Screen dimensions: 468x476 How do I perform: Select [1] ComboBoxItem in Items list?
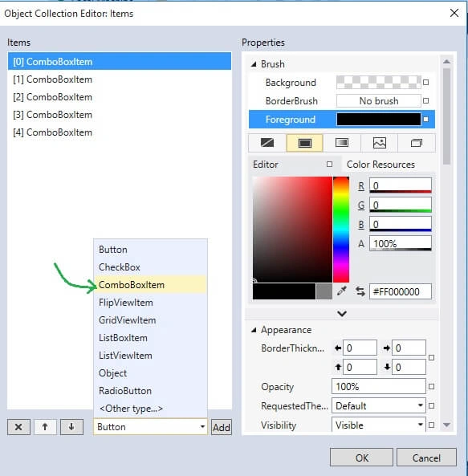120,79
